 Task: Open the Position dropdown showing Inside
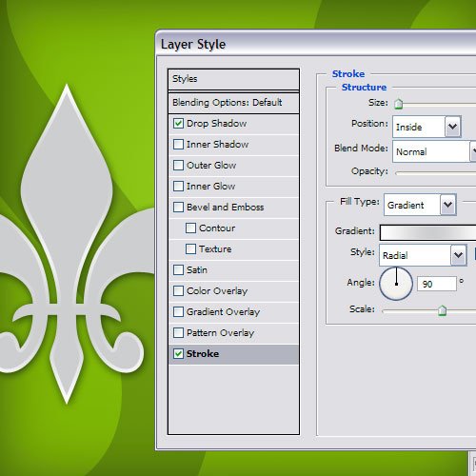(x=426, y=127)
